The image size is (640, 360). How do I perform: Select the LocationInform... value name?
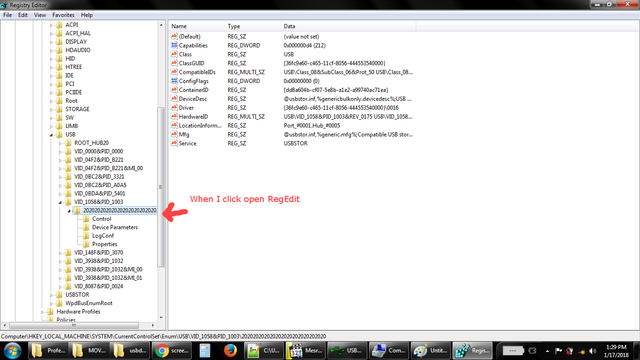click(x=200, y=126)
